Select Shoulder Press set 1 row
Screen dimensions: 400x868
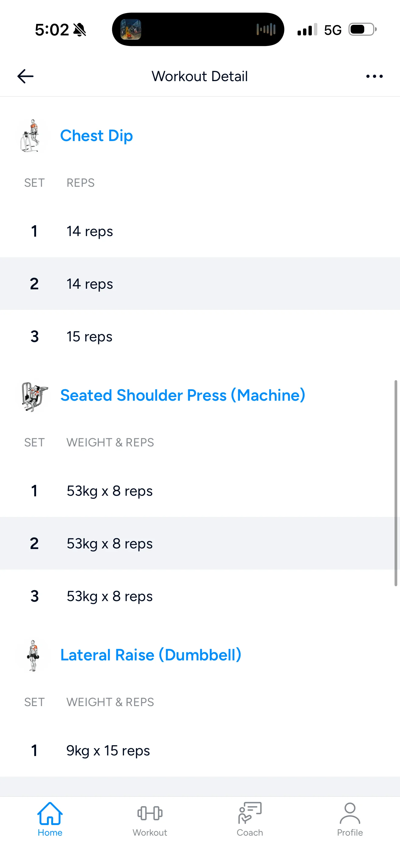point(200,491)
